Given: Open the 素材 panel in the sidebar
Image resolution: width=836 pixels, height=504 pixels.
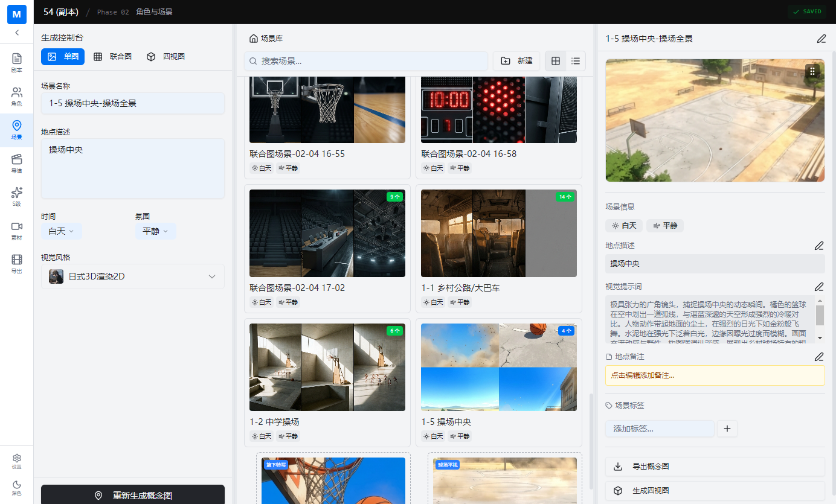Looking at the screenshot, I should tap(16, 228).
